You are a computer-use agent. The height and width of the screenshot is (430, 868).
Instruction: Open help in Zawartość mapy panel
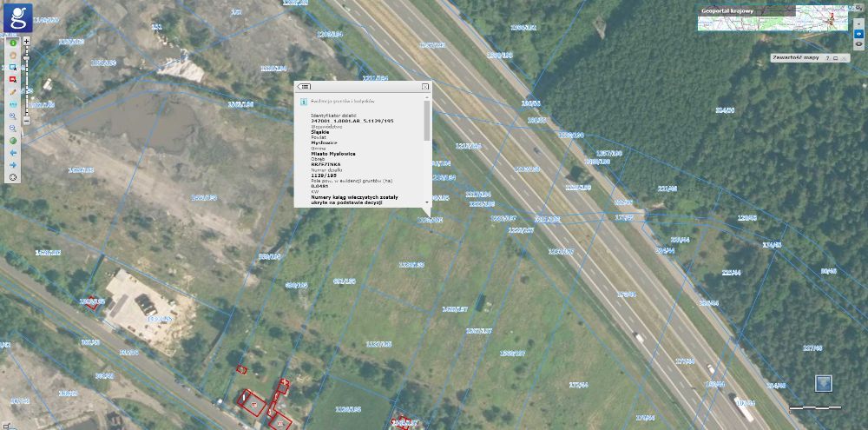827,58
